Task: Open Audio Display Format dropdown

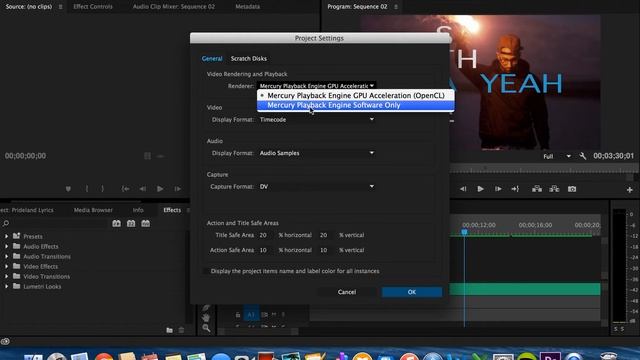Action: (x=317, y=153)
